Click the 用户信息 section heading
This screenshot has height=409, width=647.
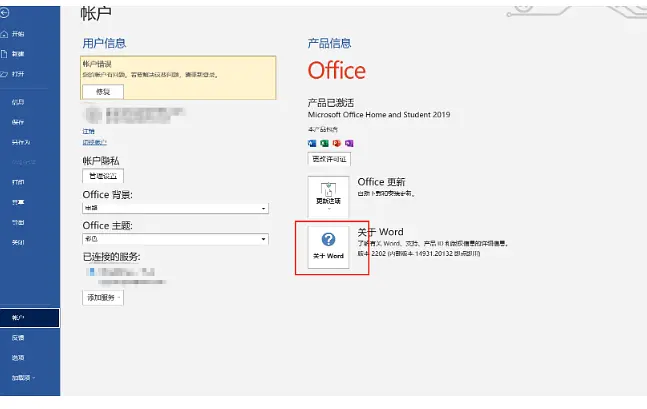click(104, 43)
